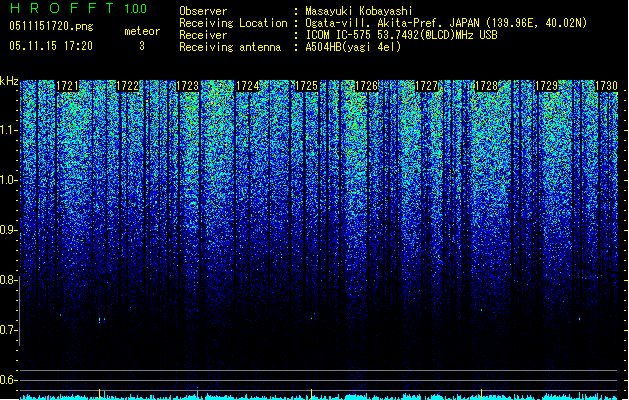
Task: Select the 1724 time marker
Action: point(248,86)
